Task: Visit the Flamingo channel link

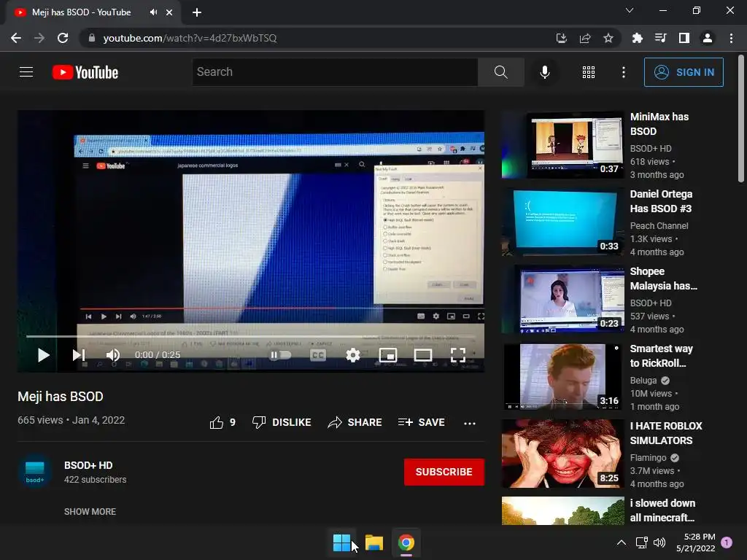Action: [x=648, y=458]
